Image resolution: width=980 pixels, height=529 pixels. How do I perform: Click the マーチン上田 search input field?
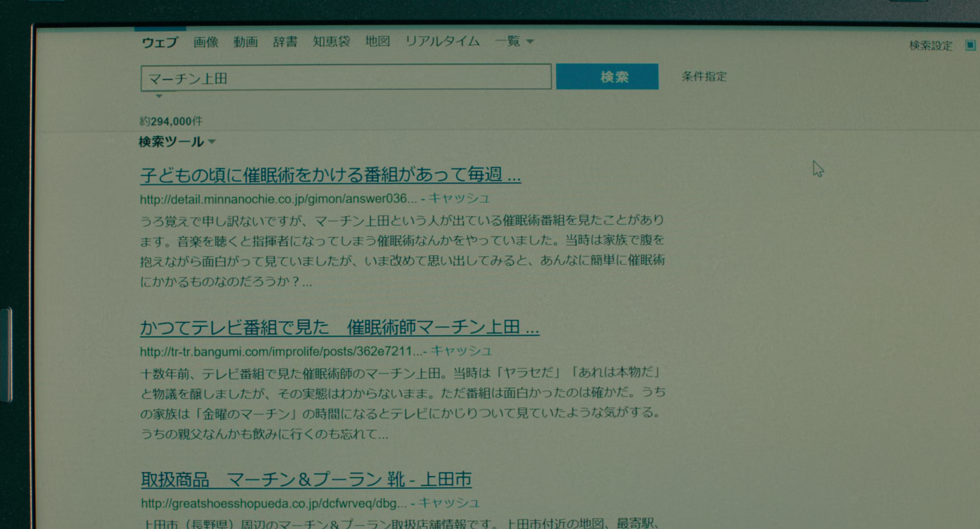[x=346, y=77]
